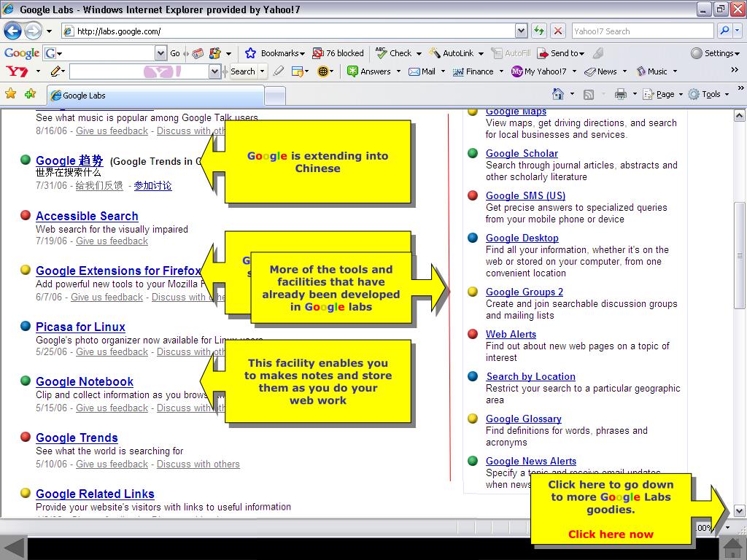Screen dimensions: 747x560
Task: Open the Web Alerts link
Action: click(x=511, y=334)
